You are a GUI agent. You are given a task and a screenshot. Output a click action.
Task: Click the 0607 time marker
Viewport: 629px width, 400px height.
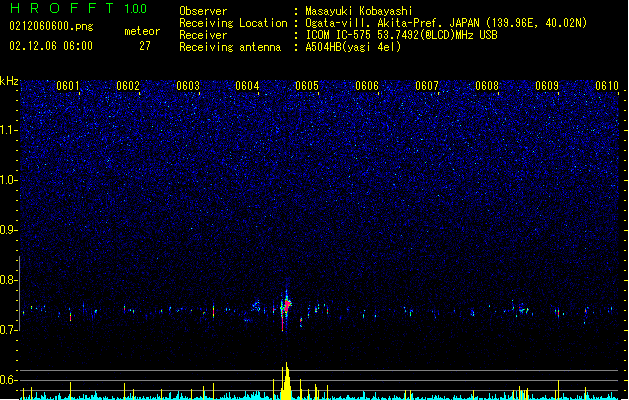(x=427, y=86)
